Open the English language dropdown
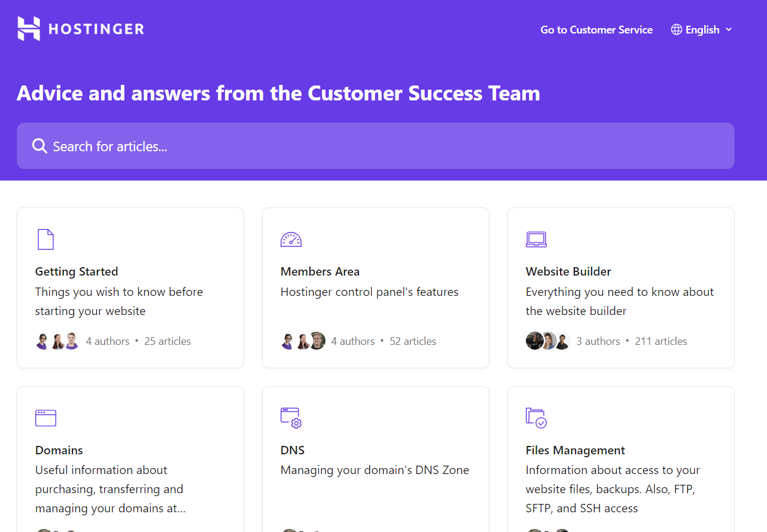This screenshot has height=532, width=767. click(702, 29)
